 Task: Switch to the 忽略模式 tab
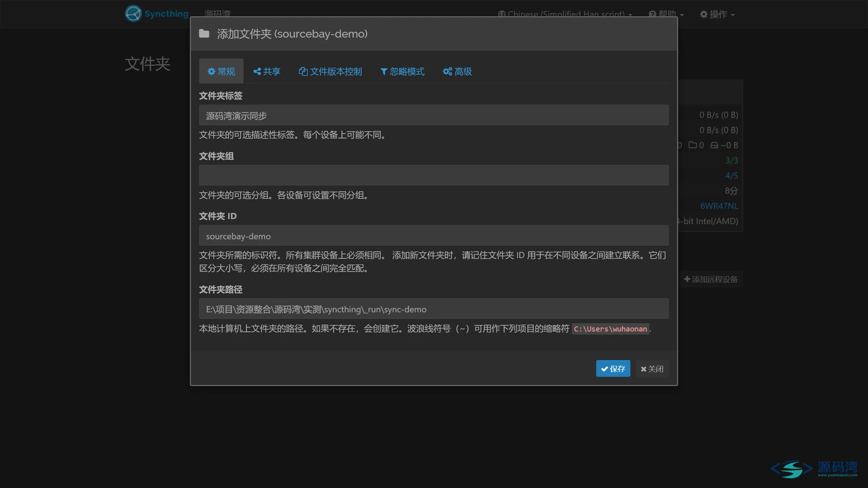click(x=403, y=72)
